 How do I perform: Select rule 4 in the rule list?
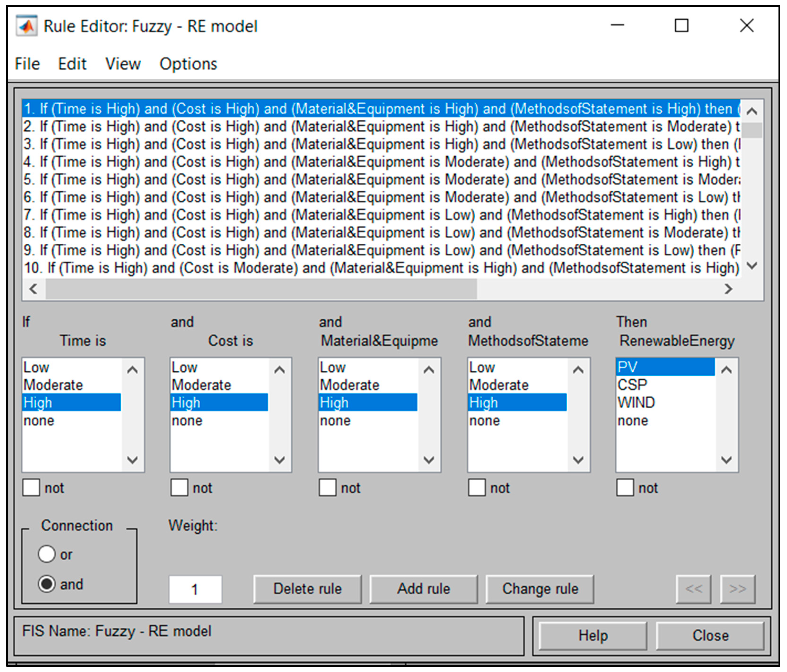(x=381, y=162)
